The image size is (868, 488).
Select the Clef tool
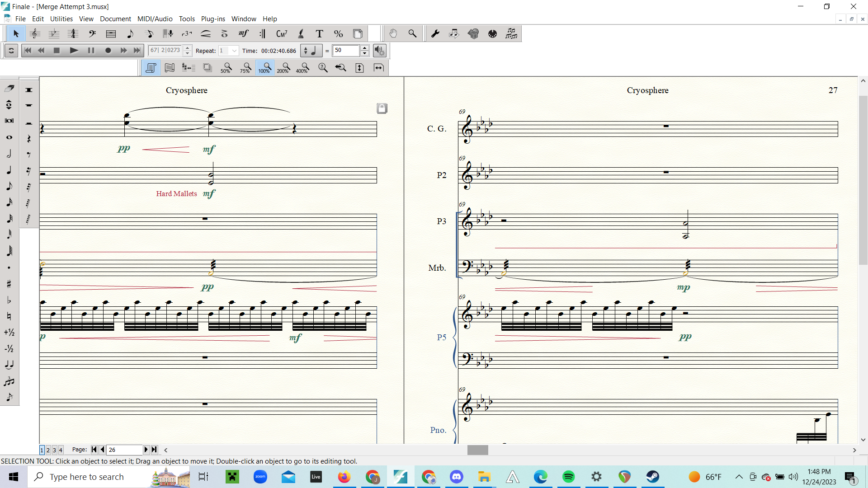92,34
